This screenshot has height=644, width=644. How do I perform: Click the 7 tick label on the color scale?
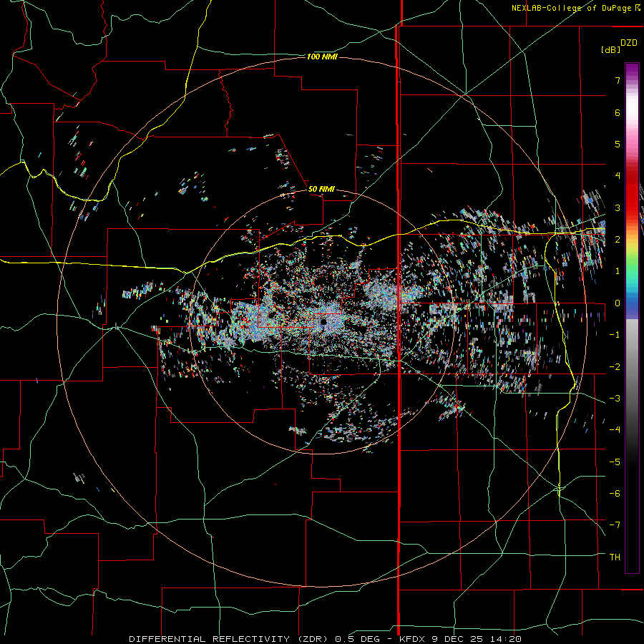click(x=618, y=80)
